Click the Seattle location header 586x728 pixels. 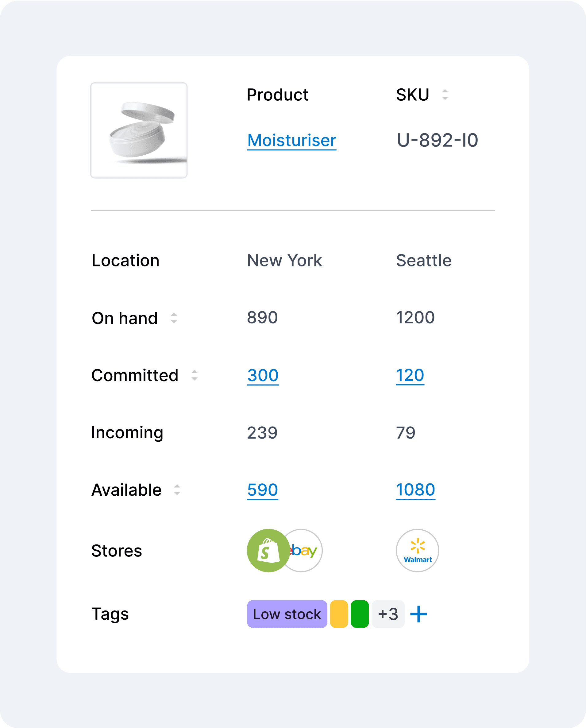(x=424, y=260)
